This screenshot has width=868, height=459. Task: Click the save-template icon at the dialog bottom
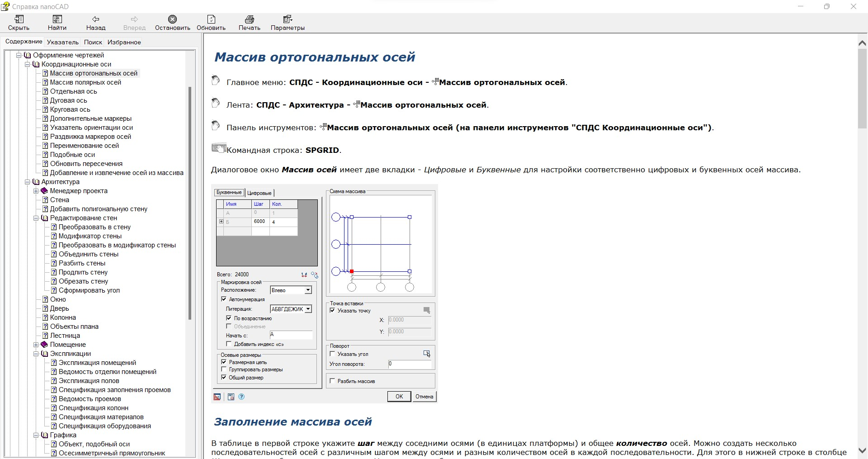(231, 397)
